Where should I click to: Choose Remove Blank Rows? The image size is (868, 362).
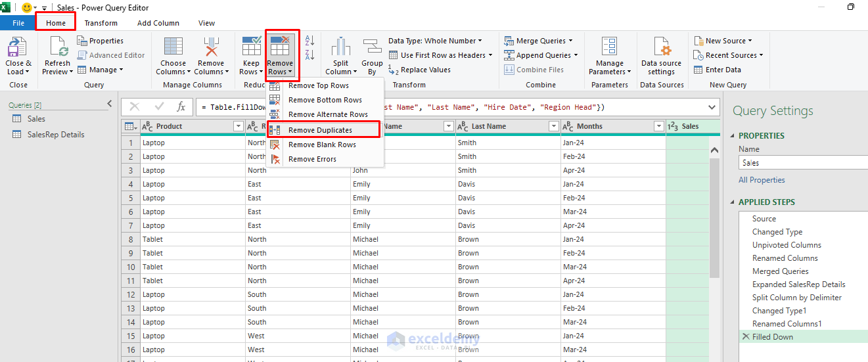pyautogui.click(x=325, y=145)
